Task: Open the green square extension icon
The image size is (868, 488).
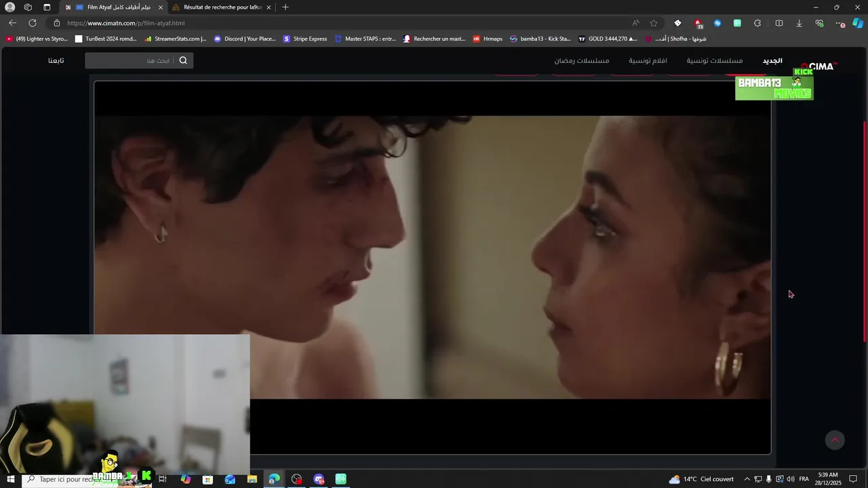Action: click(x=737, y=23)
